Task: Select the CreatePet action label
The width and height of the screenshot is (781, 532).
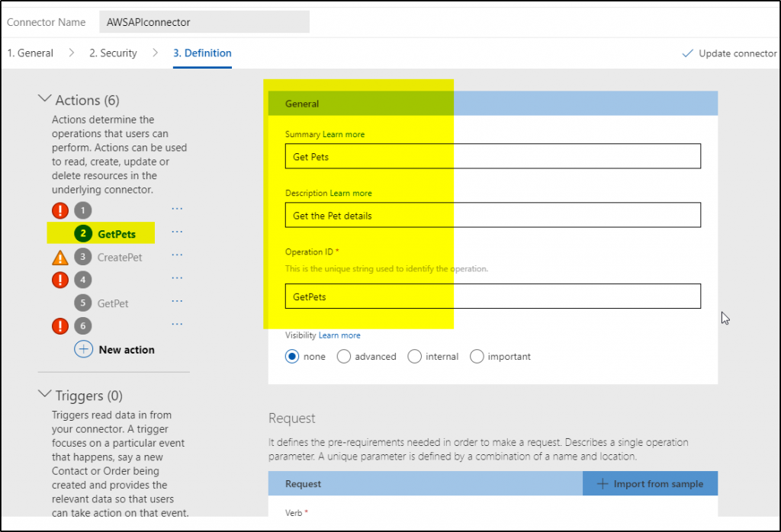Action: click(x=120, y=258)
